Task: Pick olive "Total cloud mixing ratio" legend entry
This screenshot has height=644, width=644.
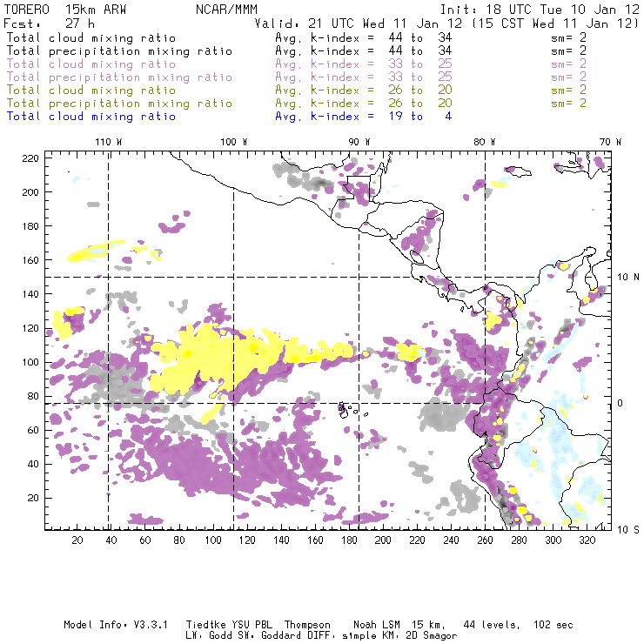Action: pyautogui.click(x=91, y=90)
